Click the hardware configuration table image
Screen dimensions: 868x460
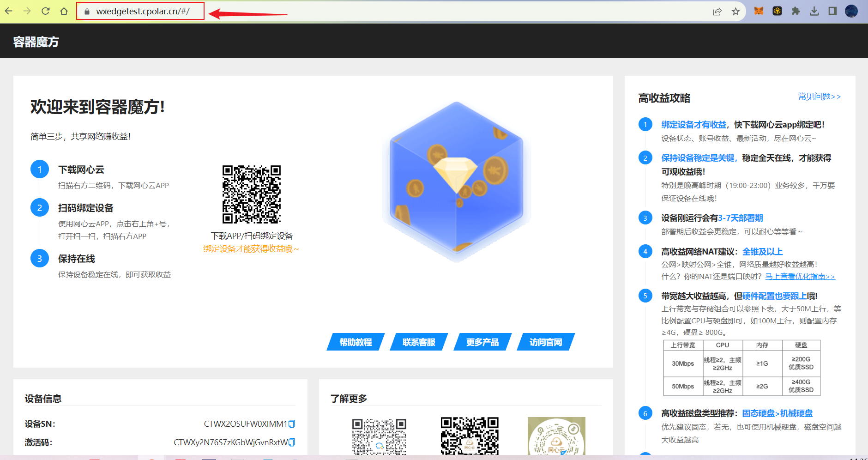(742, 368)
